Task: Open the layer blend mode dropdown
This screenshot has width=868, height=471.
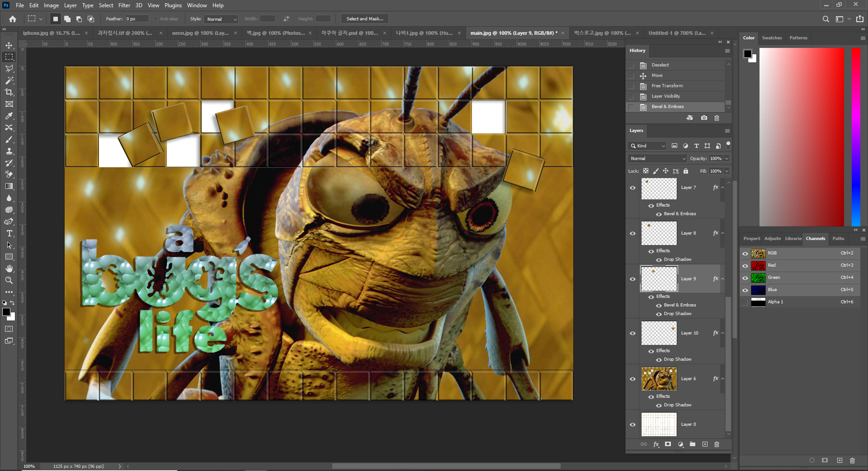Action: click(657, 159)
